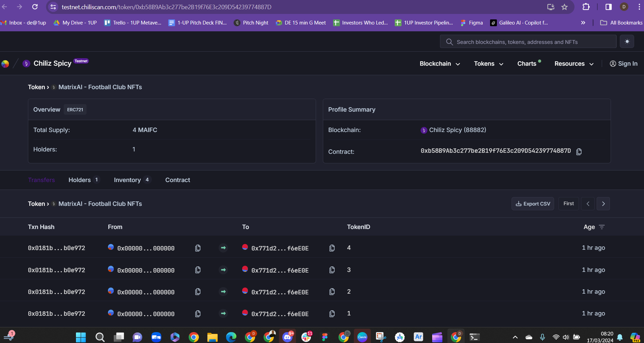Open txn hash 0x0181b...b0e972 for TokenID 4
Image resolution: width=644 pixels, height=343 pixels.
tap(57, 248)
